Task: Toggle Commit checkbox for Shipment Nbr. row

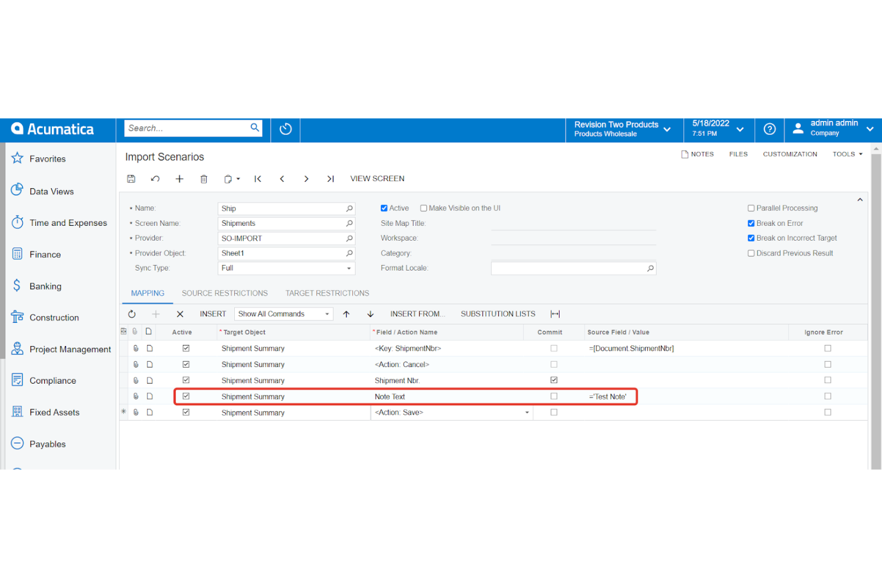Action: click(x=554, y=380)
